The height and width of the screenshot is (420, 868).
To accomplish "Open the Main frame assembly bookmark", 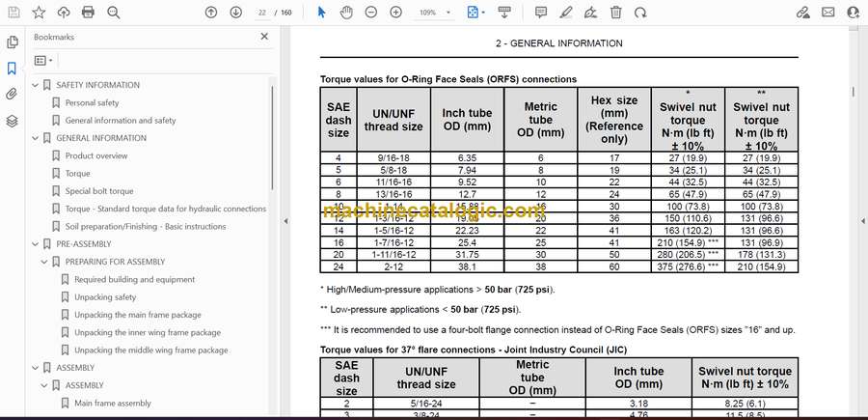I will 113,404.
